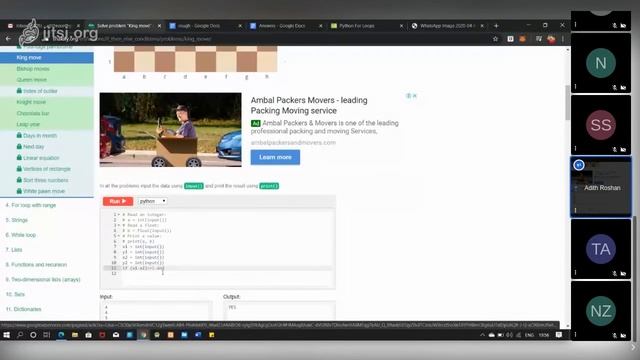Expand the '7. Lists' lesson
Viewport: 640px width, 360px height.
click(x=14, y=249)
